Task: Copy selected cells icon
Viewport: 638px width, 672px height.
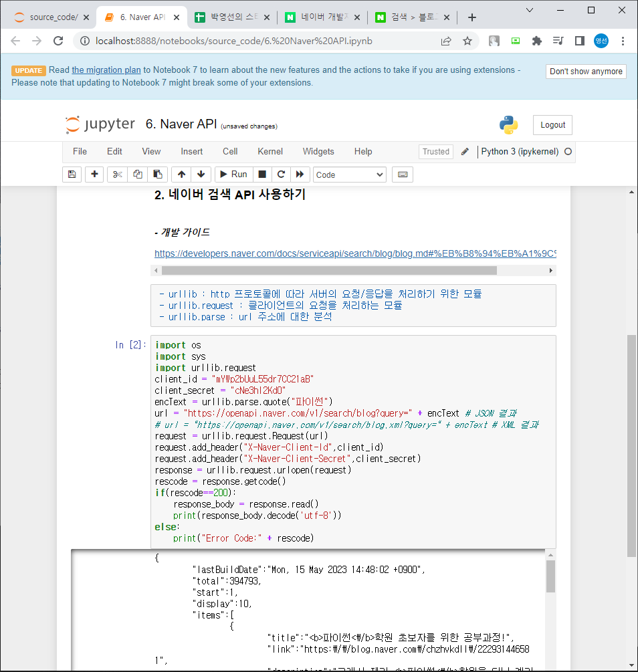Action: pos(138,175)
